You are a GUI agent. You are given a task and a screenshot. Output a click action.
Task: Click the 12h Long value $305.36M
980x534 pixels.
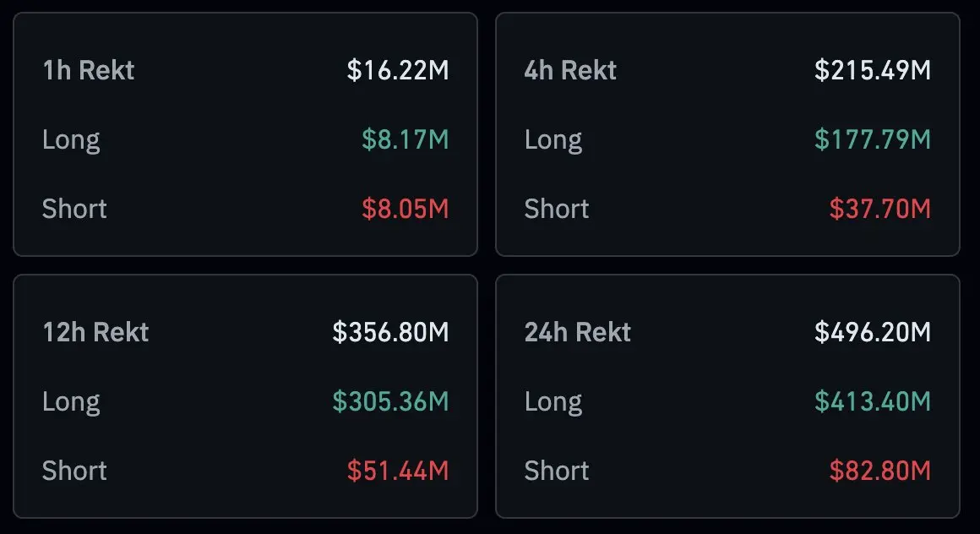(390, 401)
